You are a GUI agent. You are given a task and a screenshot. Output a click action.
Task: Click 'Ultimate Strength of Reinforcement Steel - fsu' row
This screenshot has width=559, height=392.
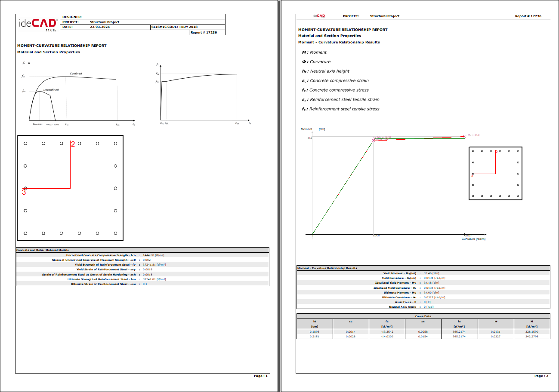coord(142,279)
